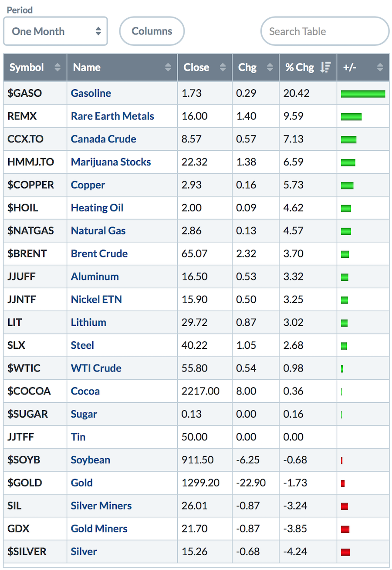The width and height of the screenshot is (392, 570).
Task: Click the Name column sort arrows
Action: [x=168, y=67]
